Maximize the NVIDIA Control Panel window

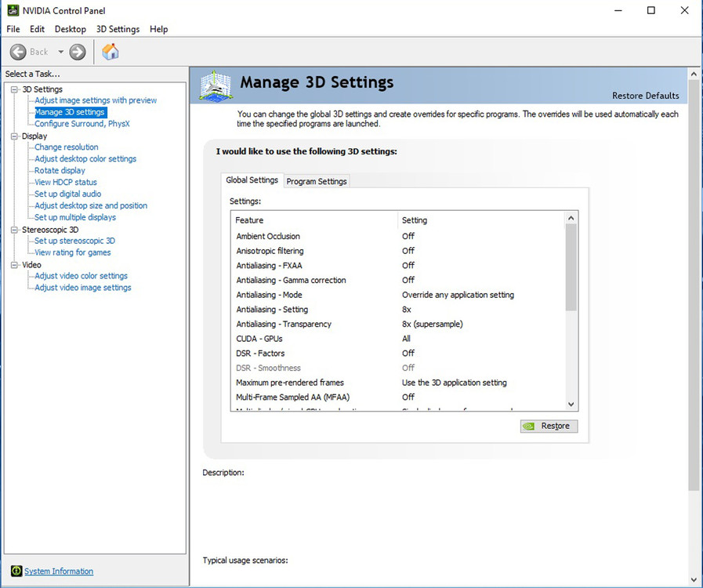point(651,10)
